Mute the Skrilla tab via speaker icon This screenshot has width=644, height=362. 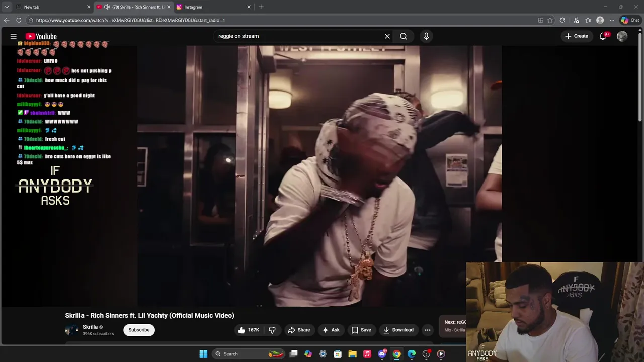coord(107,7)
